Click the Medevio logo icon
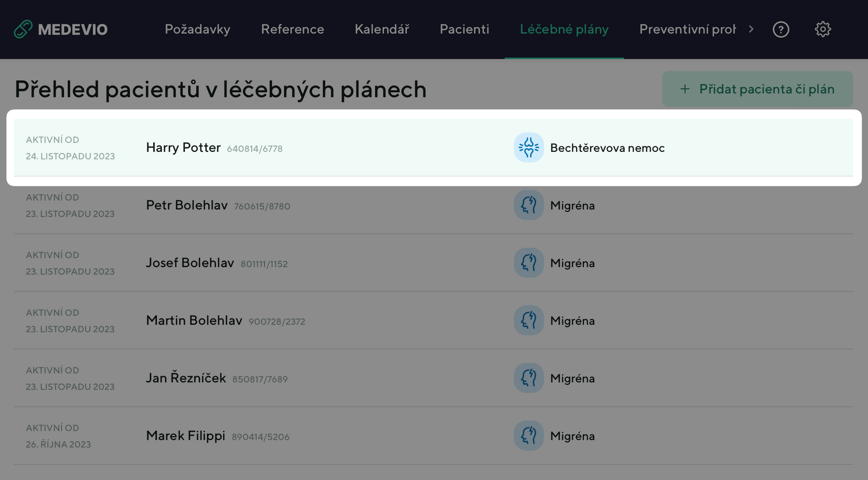The height and width of the screenshot is (480, 868). point(23,29)
